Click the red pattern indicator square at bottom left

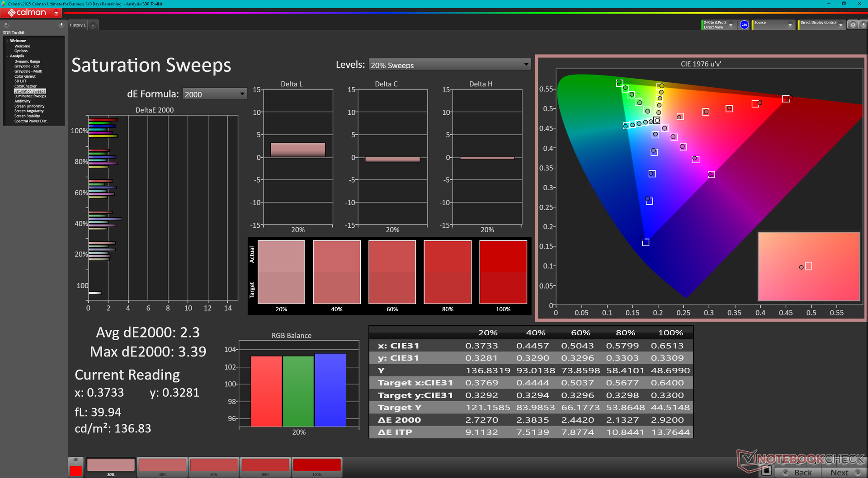pos(76,470)
